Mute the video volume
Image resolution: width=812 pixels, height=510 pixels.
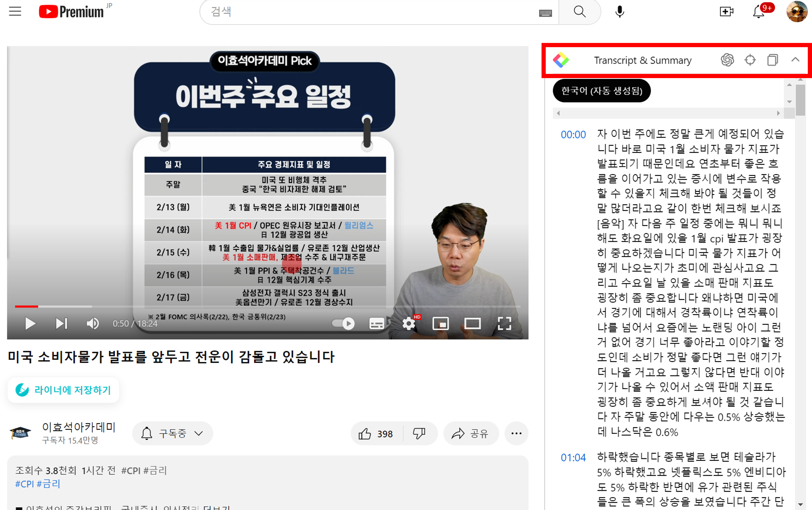pos(92,323)
